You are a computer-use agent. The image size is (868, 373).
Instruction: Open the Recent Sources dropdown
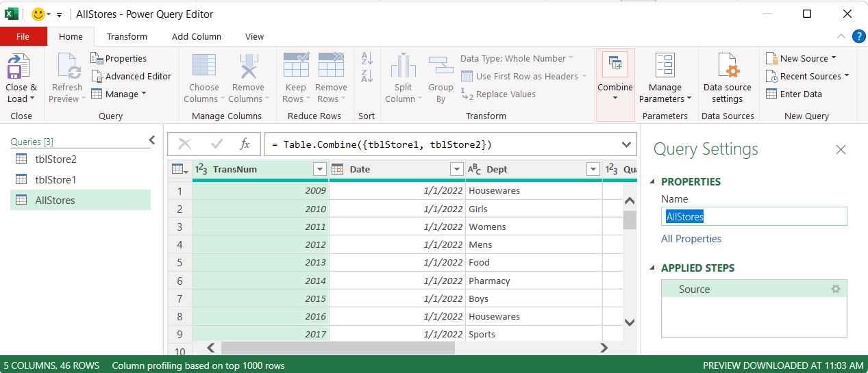click(807, 76)
